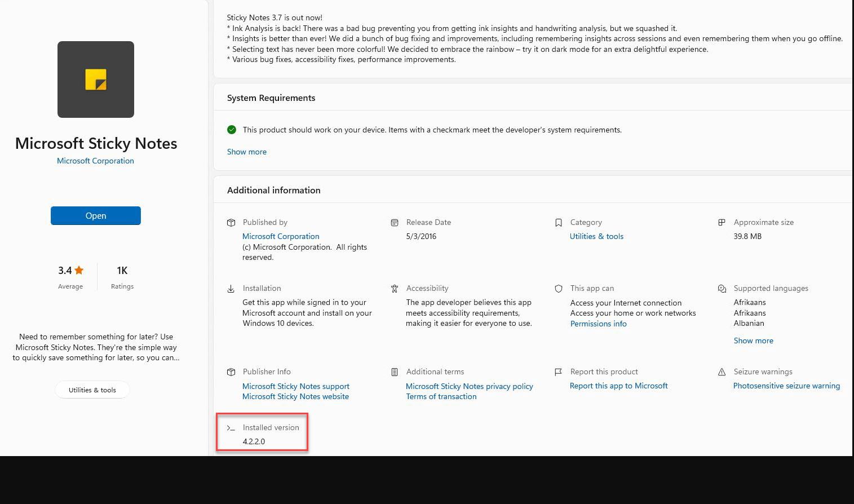Open the Permissions info link
The height and width of the screenshot is (504, 854).
pos(598,324)
